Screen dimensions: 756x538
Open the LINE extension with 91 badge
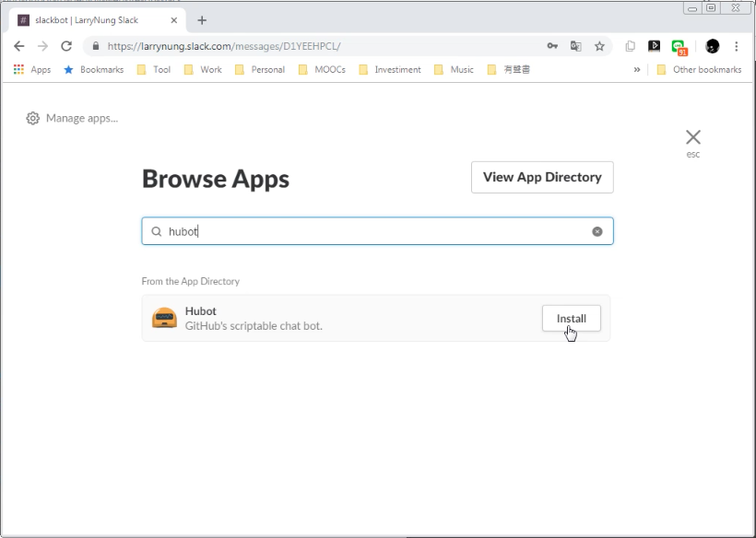pyautogui.click(x=679, y=47)
